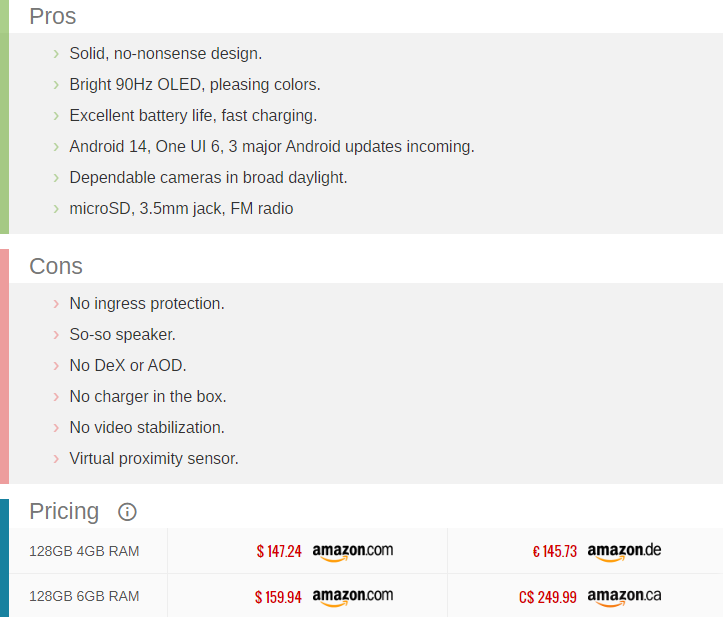This screenshot has width=723, height=617.
Task: Open the $ 159.94 price link
Action: tap(278, 597)
